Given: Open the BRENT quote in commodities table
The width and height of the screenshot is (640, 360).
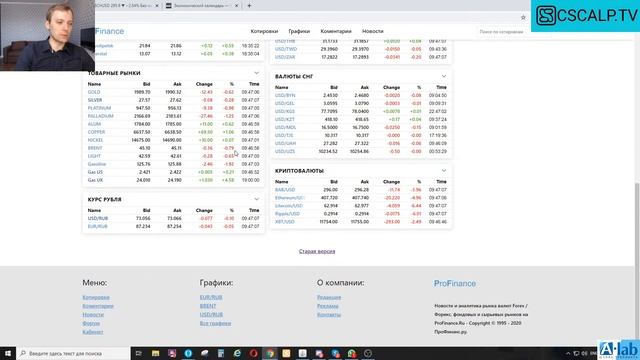Looking at the screenshot, I should point(95,148).
